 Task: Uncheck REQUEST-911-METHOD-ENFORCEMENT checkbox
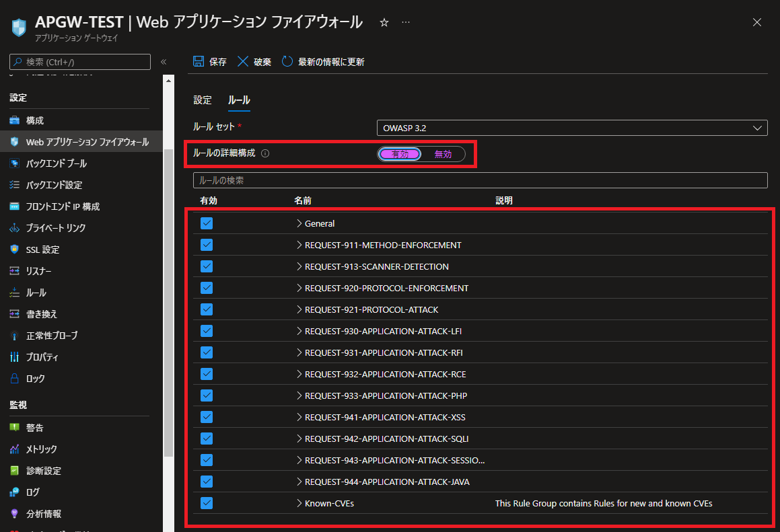(x=207, y=245)
